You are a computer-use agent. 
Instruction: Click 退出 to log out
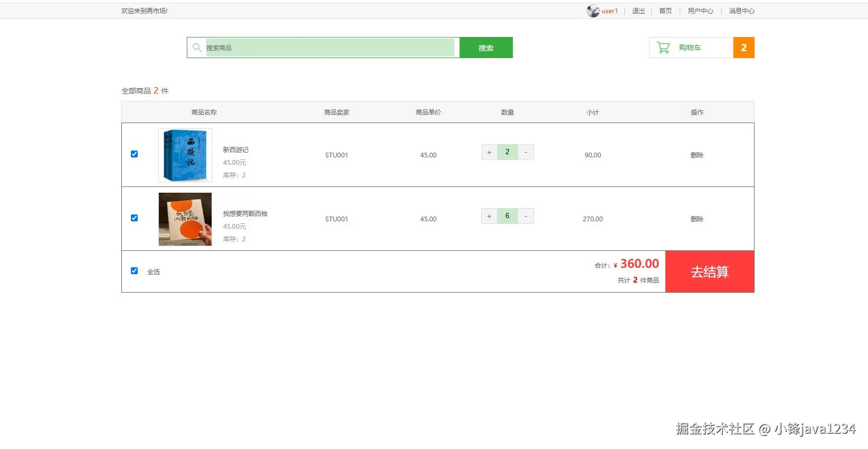638,11
